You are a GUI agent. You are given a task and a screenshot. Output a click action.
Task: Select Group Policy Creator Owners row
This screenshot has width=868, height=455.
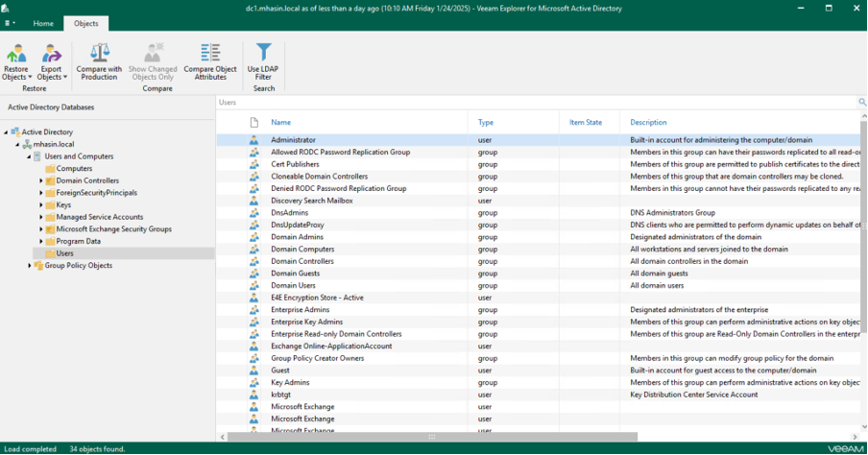[538, 358]
